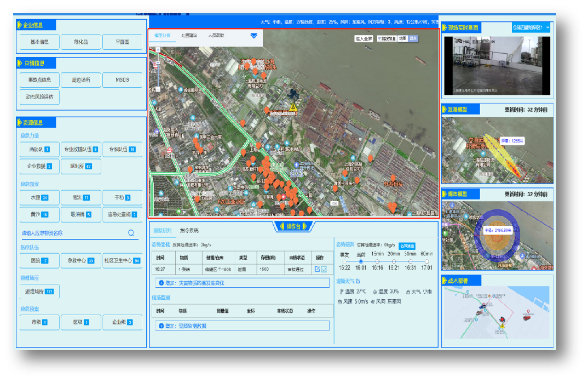Viewport: 588px width, 382px height.
Task: Open the 指令系统 tab
Action: [x=189, y=231]
